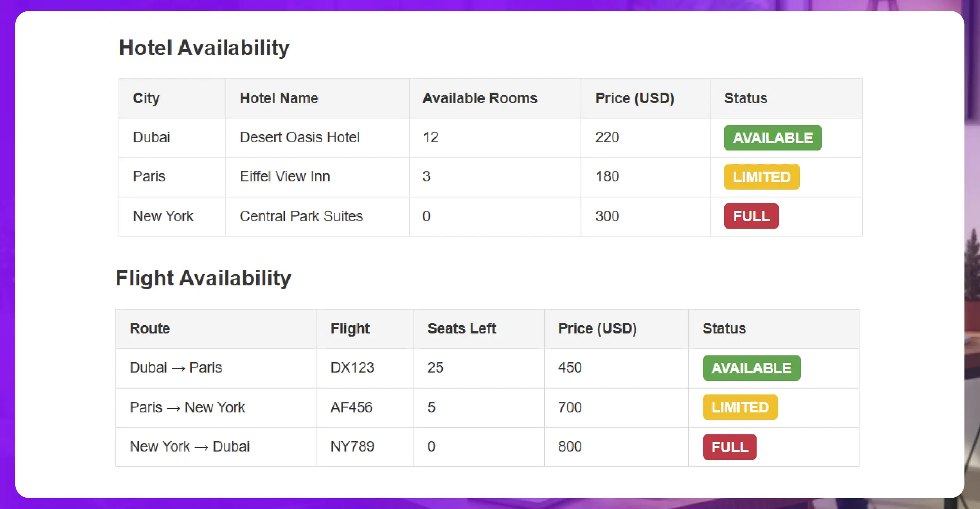
Task: Select the Dubai → Paris route cell
Action: coord(176,367)
